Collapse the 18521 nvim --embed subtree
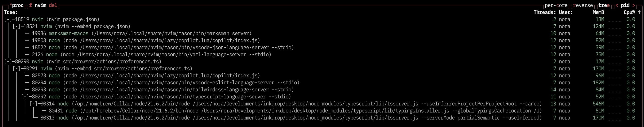 click(16, 26)
